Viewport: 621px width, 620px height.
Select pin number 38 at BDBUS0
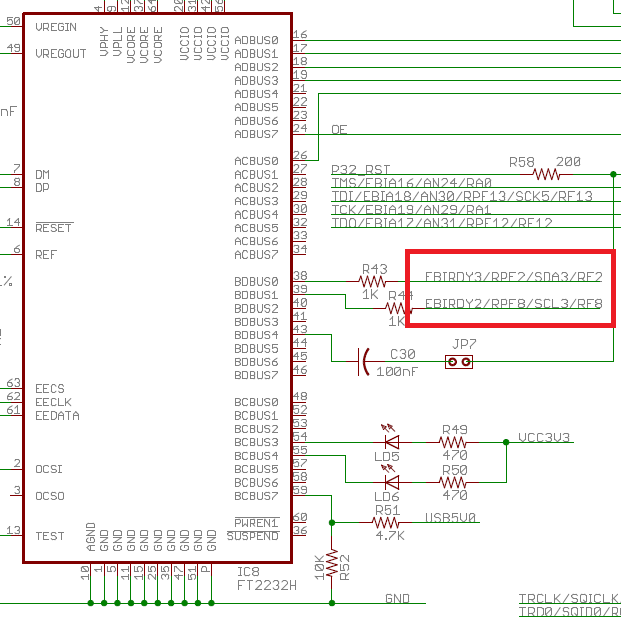tap(300, 275)
